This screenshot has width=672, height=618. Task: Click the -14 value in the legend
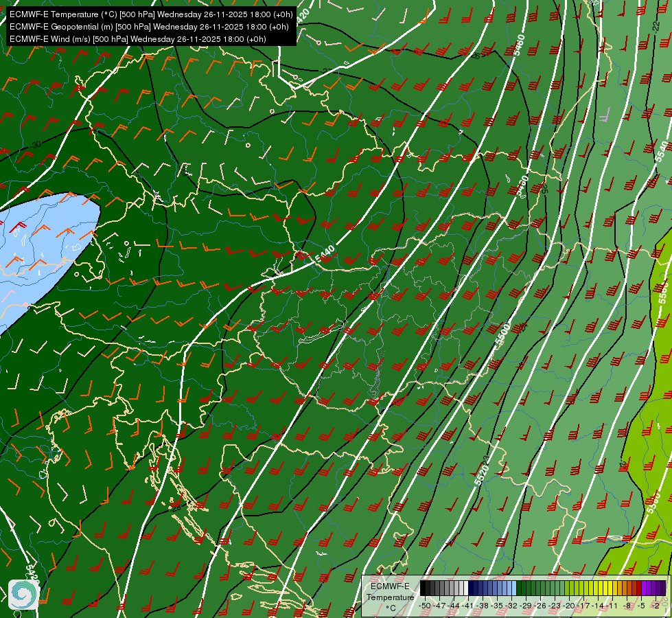pyautogui.click(x=598, y=606)
